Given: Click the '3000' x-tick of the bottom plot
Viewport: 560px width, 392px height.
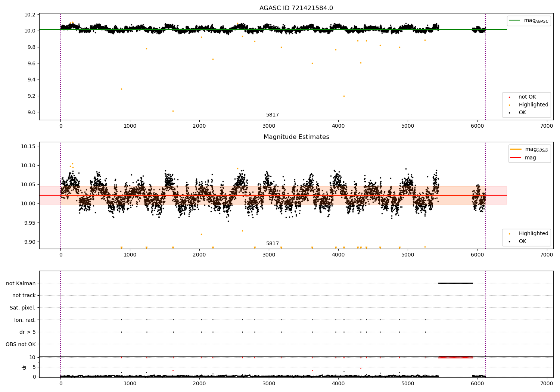Looking at the screenshot, I should point(269,383).
